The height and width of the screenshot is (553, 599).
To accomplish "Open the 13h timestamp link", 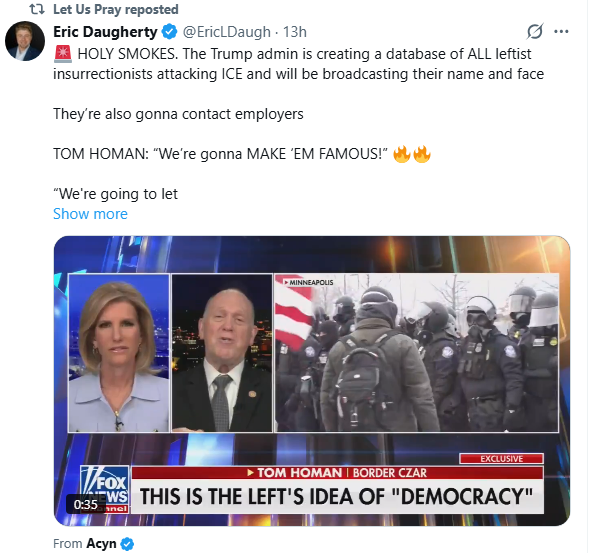I will point(295,32).
